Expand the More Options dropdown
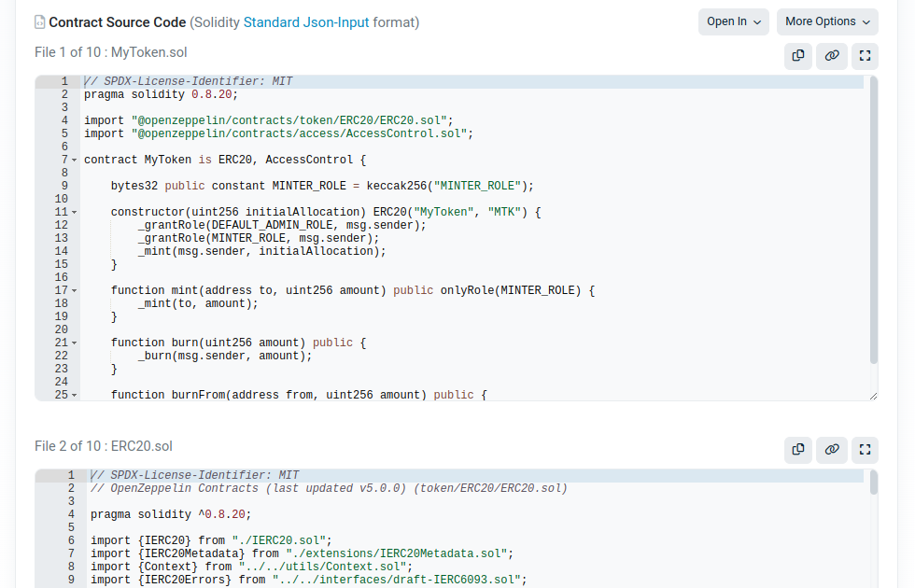Viewport: 915px width, 588px height. [827, 21]
